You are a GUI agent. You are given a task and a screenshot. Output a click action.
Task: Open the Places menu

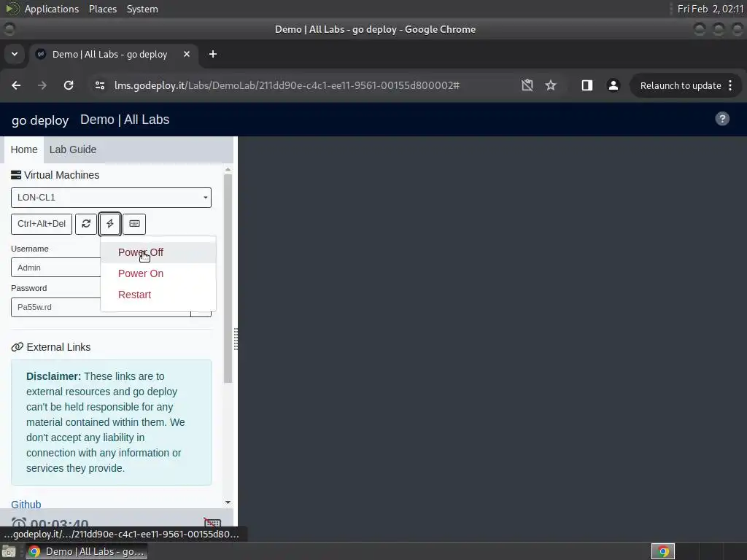[103, 9]
